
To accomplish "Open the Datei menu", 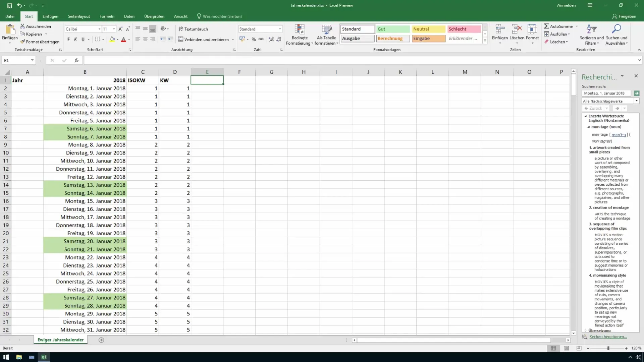I will tap(10, 16).
